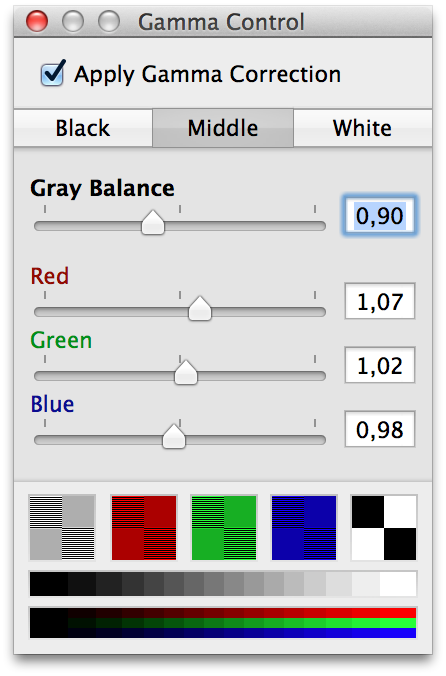Open the White tab
Image resolution: width=446 pixels, height=676 pixels.
362,128
